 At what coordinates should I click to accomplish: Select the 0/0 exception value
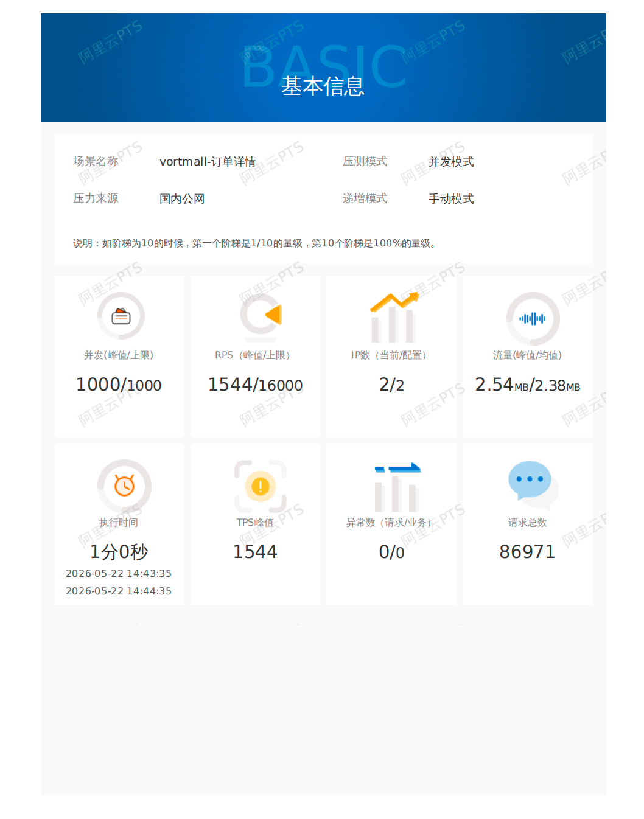(391, 552)
